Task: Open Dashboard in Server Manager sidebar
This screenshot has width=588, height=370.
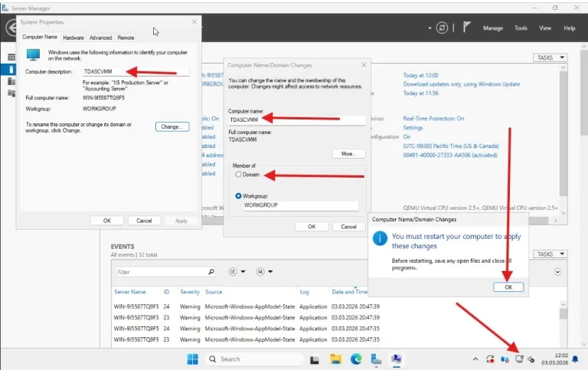Action: point(11,57)
